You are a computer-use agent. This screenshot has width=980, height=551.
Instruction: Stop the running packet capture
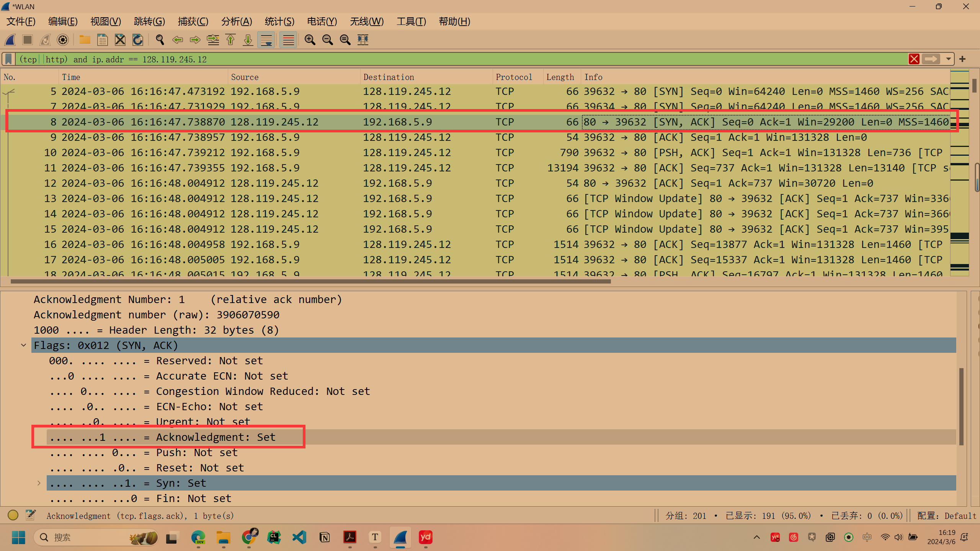point(27,40)
